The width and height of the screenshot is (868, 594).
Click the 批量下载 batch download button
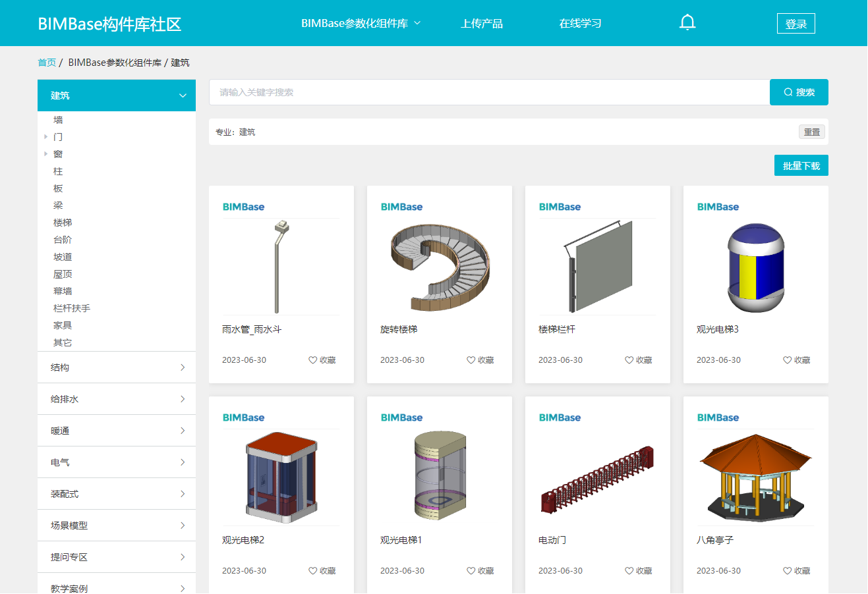pyautogui.click(x=801, y=166)
